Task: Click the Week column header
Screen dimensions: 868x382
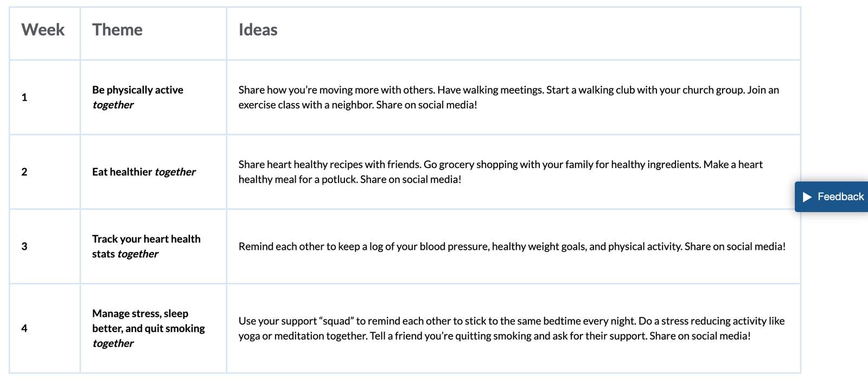Action: pyautogui.click(x=43, y=30)
